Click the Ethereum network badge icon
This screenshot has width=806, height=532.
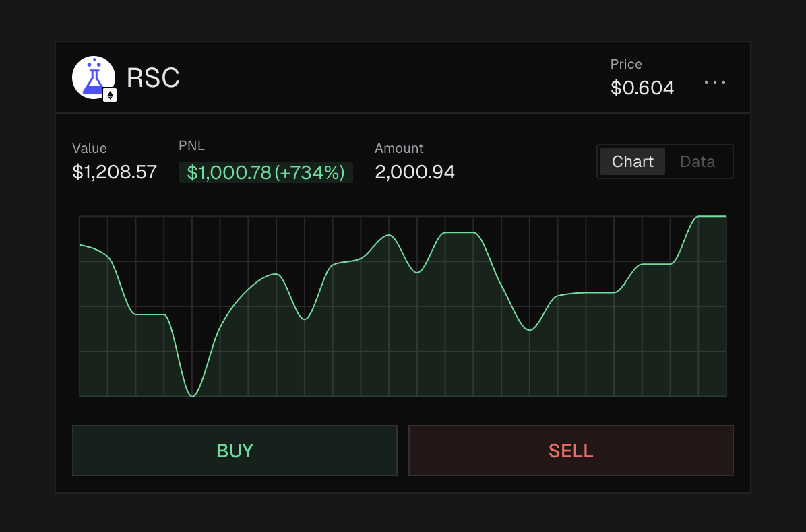pyautogui.click(x=110, y=95)
